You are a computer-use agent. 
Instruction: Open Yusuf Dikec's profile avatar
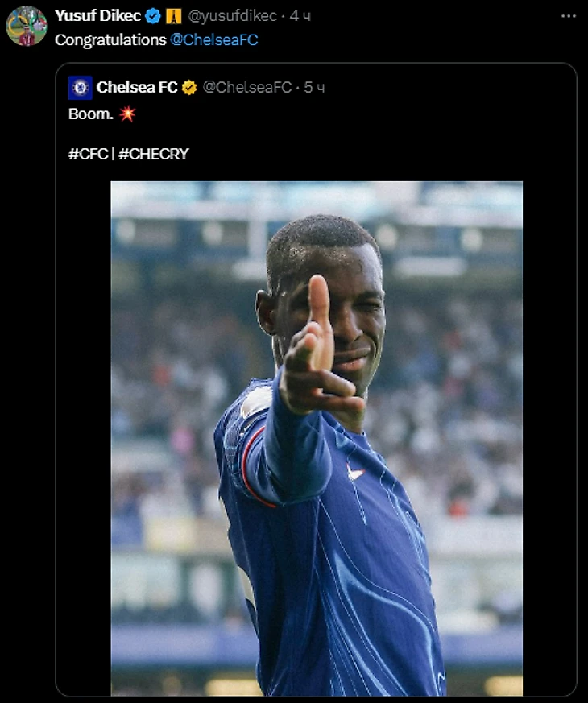27,26
